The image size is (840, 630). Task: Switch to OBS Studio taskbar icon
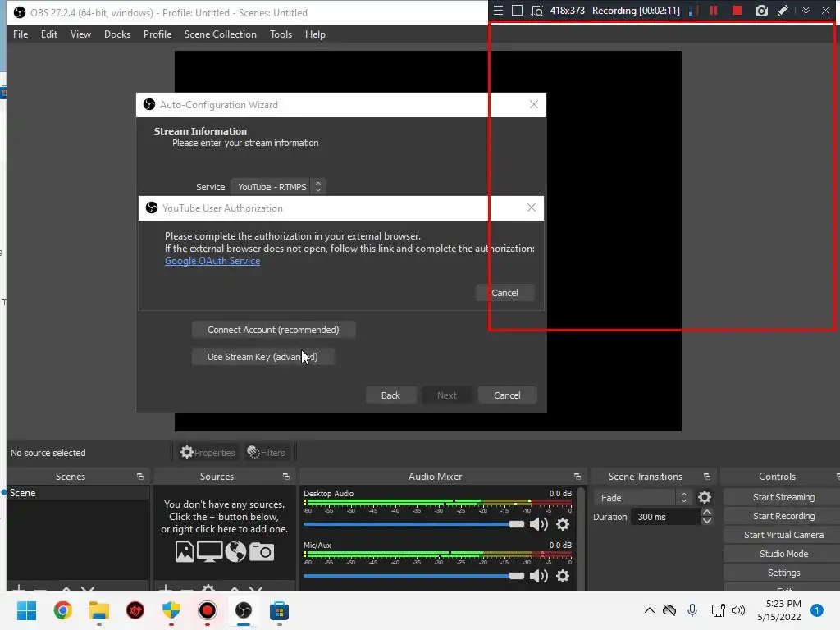[x=243, y=610]
